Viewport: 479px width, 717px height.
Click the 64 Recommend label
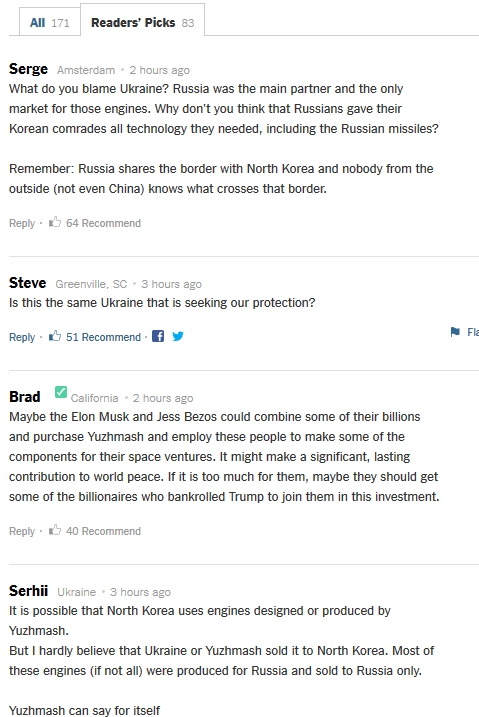(103, 223)
